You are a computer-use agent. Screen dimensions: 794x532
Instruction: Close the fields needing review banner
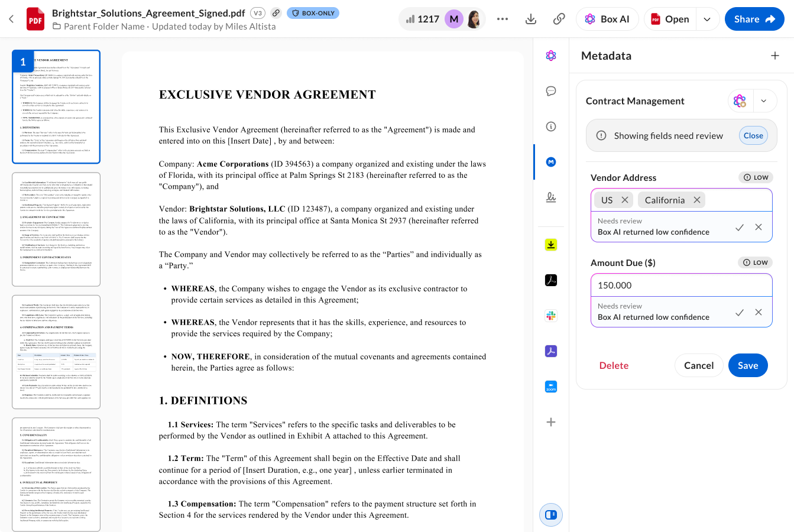753,135
